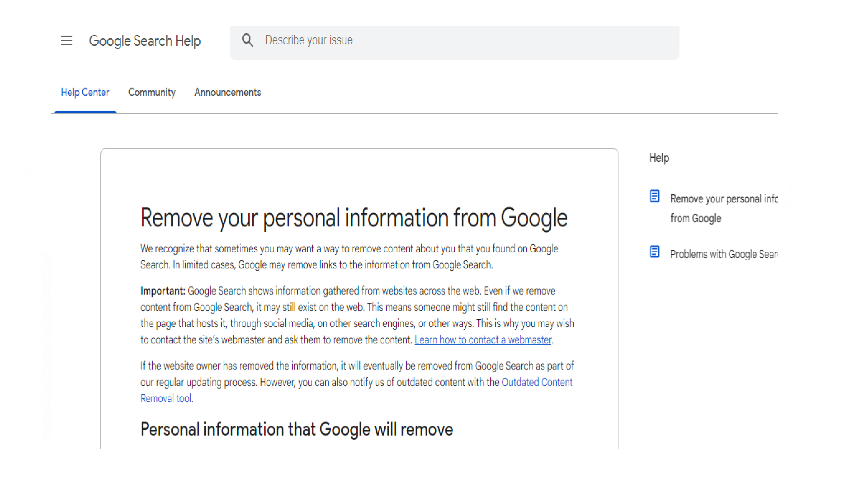
Task: Click the Important notice paragraph
Action: click(357, 315)
